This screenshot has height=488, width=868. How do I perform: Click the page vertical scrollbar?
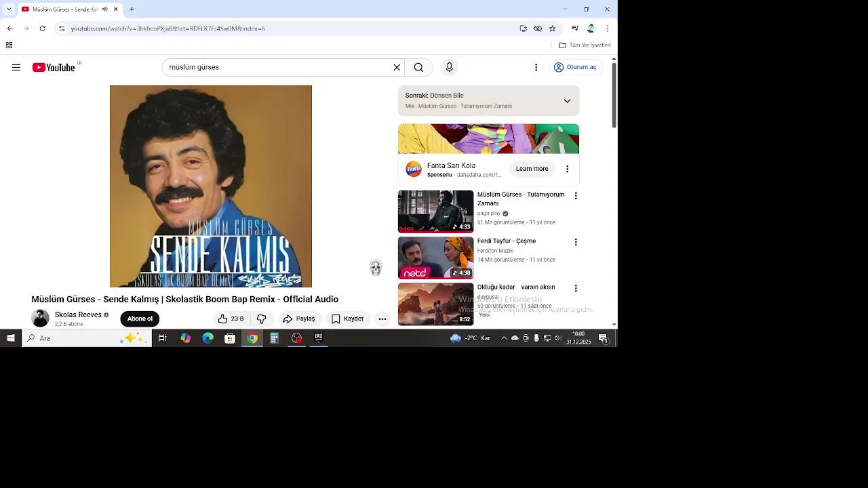click(614, 95)
